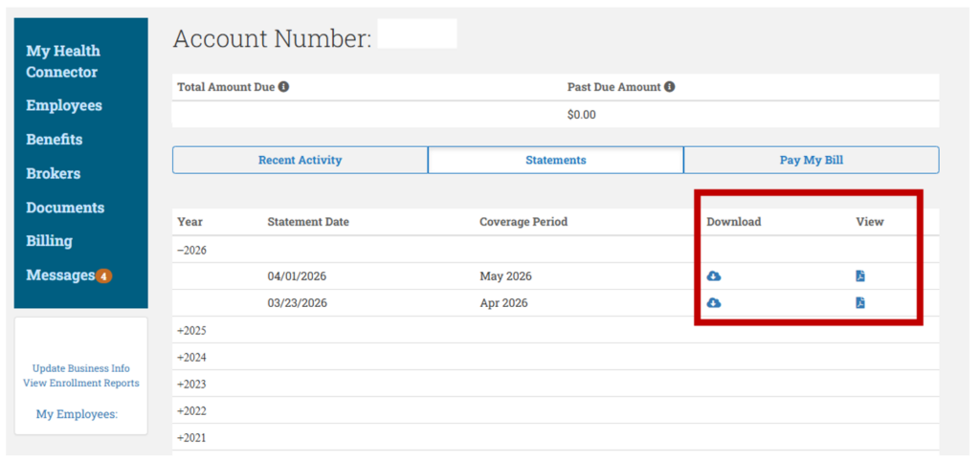Click the Total Amount Due label
Screen dimensions: 980x462
(226, 87)
